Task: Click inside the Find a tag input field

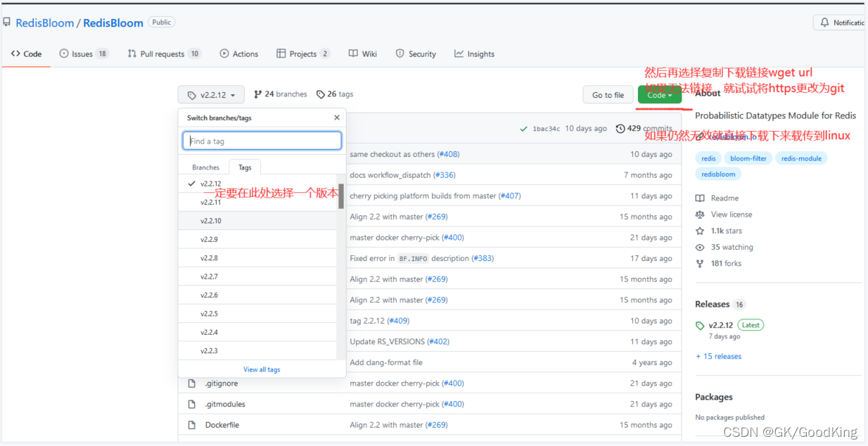Action: pyautogui.click(x=261, y=140)
